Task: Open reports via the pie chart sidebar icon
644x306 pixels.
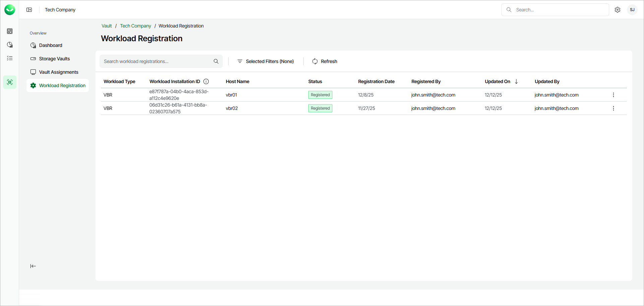Action: [10, 45]
